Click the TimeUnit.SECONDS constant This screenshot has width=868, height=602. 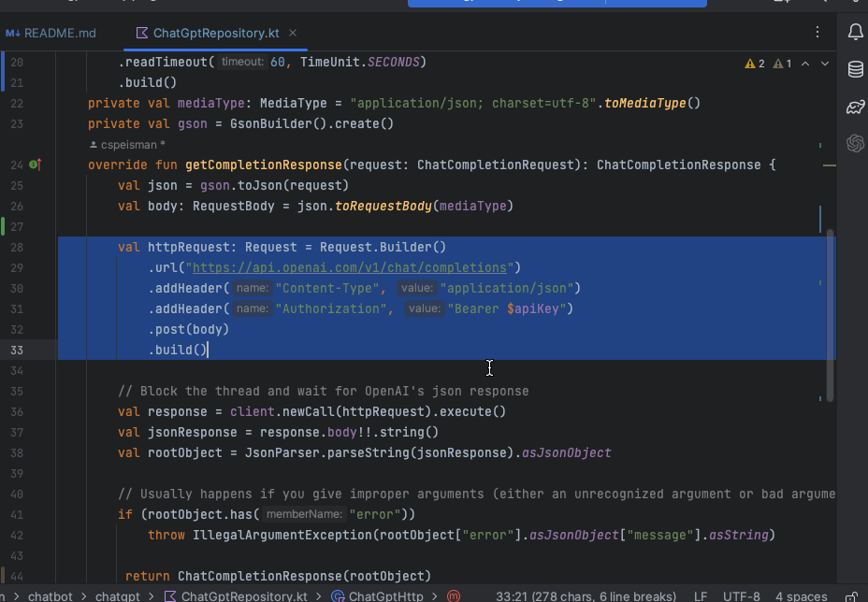tap(360, 62)
